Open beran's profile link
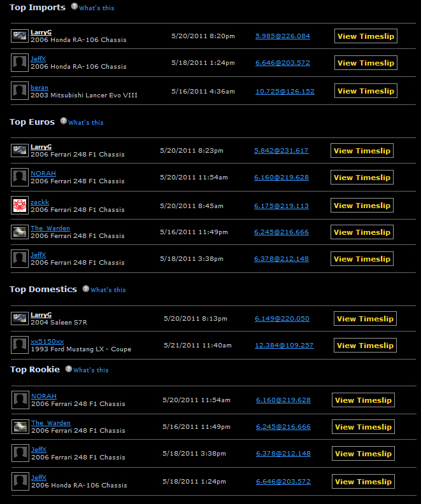 pos(39,88)
